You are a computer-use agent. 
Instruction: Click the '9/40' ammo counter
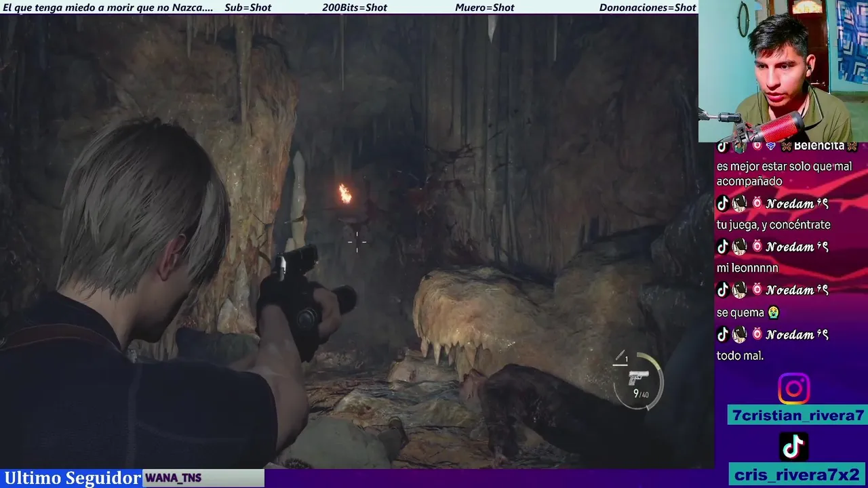tap(641, 394)
